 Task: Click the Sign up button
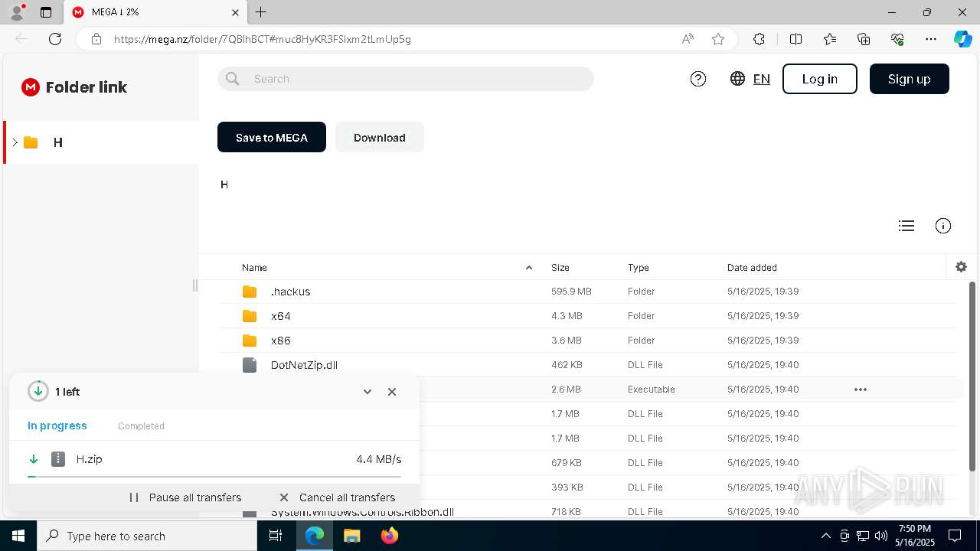click(910, 79)
